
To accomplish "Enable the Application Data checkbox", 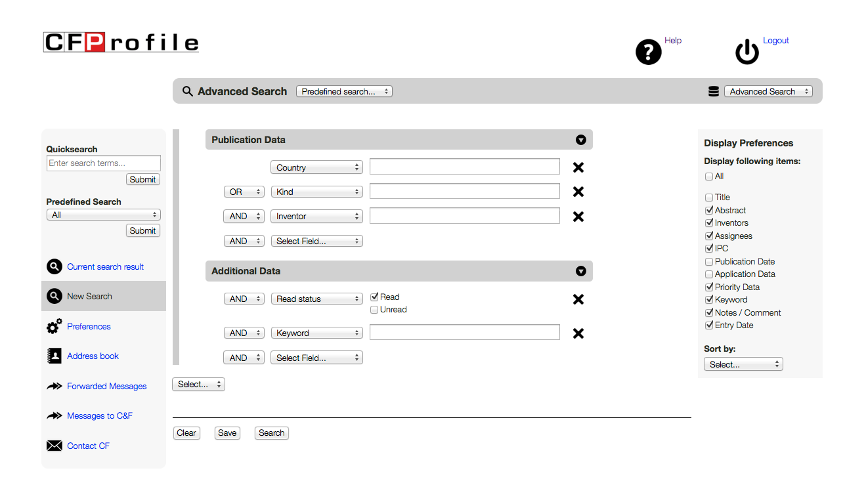I will [x=709, y=274].
